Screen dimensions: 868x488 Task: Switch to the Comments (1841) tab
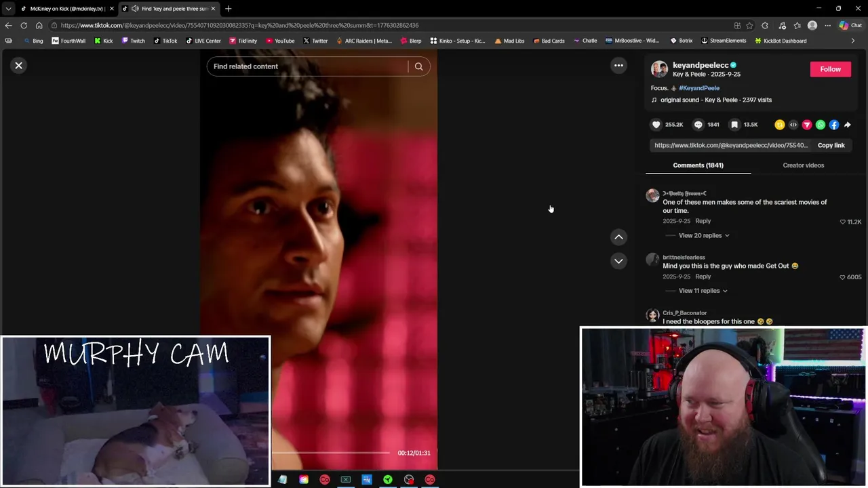[x=698, y=165]
